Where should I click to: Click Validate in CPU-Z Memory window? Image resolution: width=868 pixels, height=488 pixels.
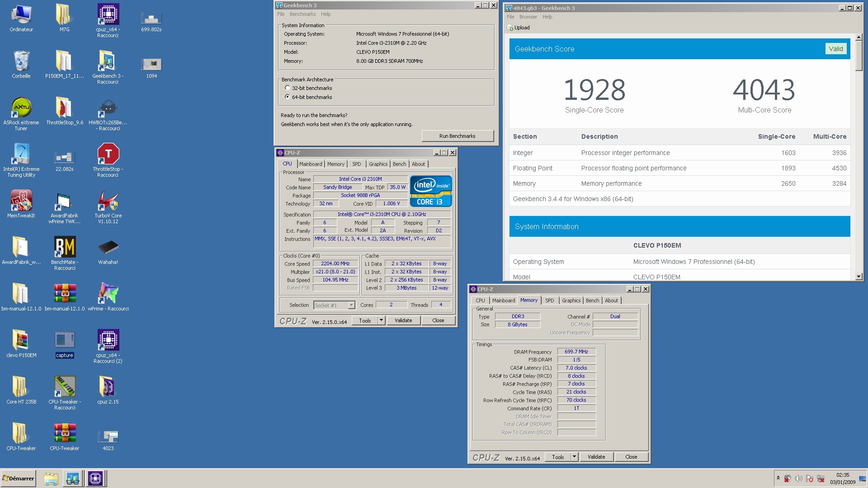click(x=596, y=457)
